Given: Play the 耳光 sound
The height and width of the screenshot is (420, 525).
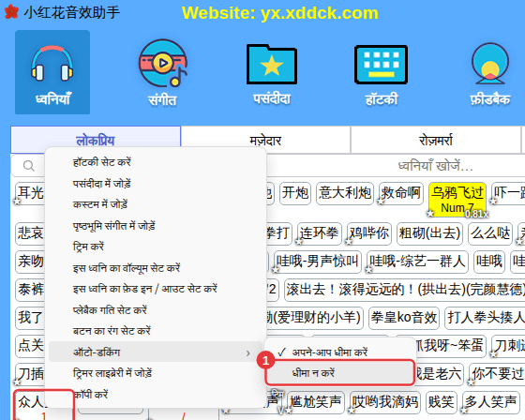Looking at the screenshot, I should tap(30, 193).
